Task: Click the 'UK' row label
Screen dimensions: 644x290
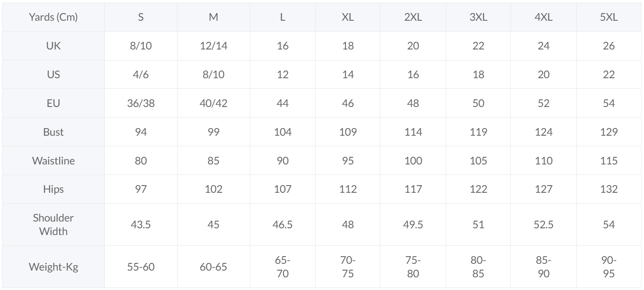Action: click(53, 46)
